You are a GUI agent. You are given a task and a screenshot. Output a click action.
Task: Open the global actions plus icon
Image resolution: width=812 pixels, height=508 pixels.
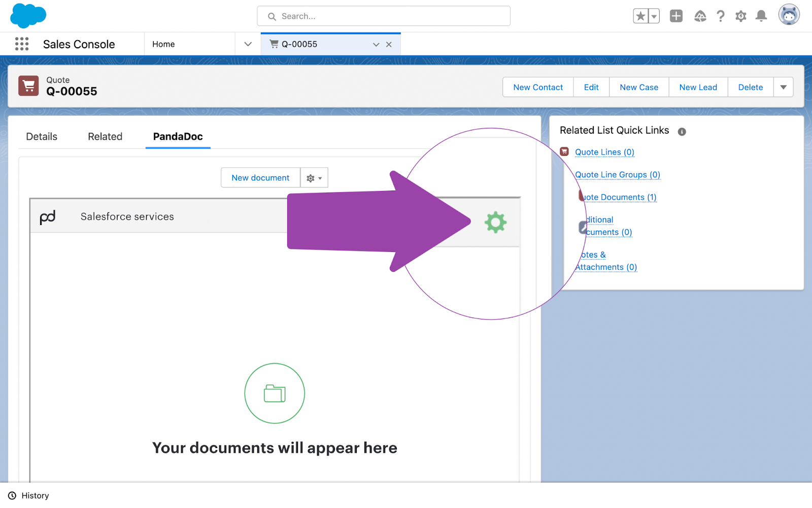tap(676, 16)
